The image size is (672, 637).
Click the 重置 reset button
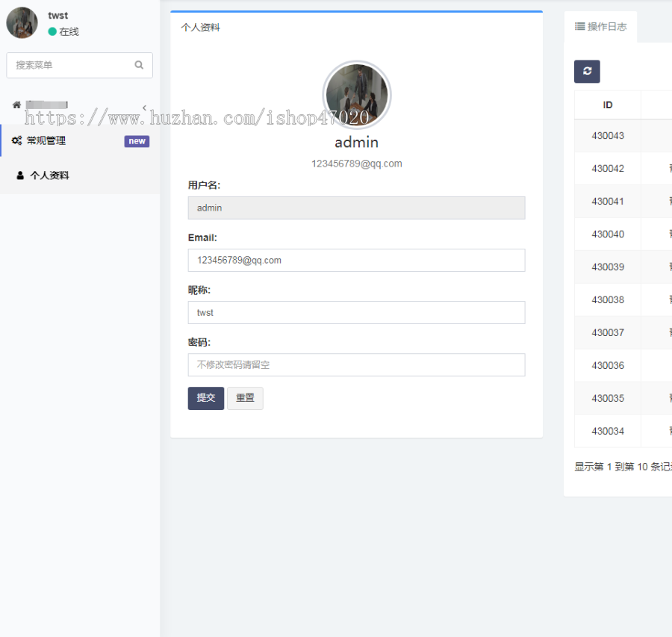click(245, 398)
